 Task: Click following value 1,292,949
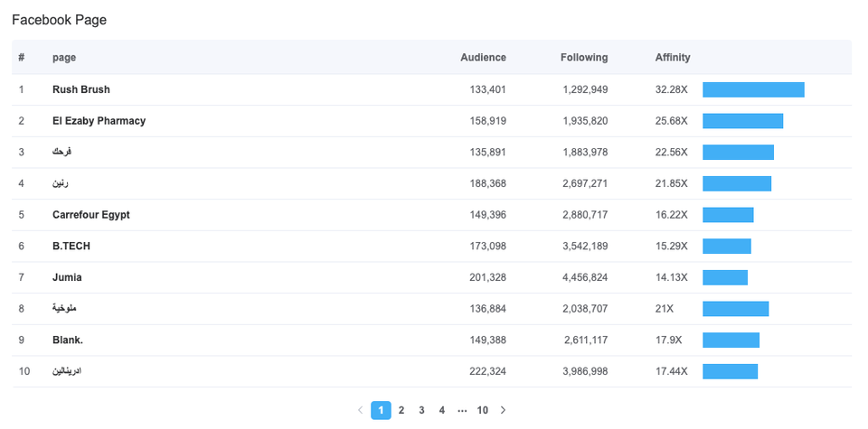click(x=585, y=89)
